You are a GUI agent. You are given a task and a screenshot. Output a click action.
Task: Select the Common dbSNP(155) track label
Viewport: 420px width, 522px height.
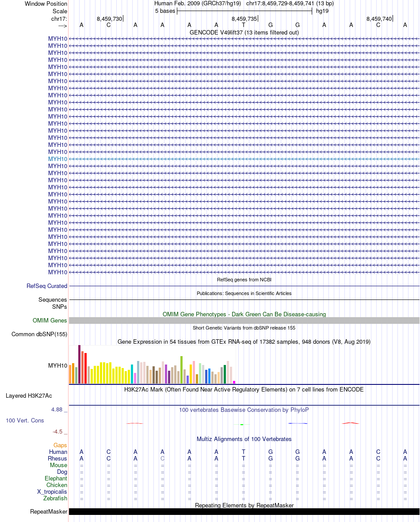tap(39, 334)
